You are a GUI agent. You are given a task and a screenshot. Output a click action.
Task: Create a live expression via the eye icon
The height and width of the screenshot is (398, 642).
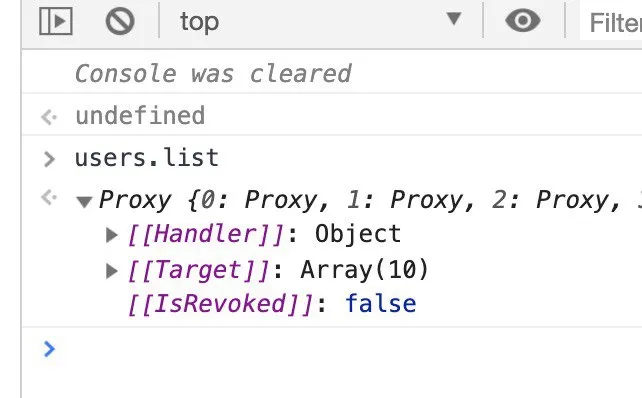(x=523, y=20)
